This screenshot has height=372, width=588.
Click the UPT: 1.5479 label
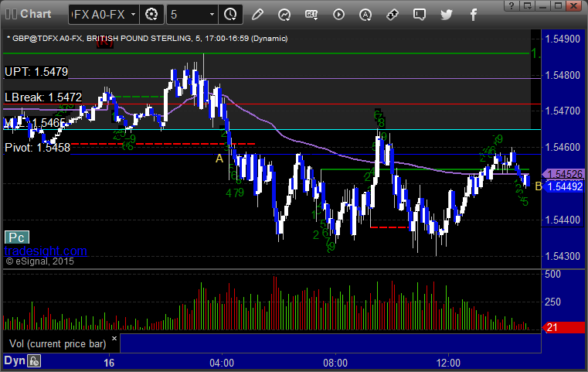point(36,72)
